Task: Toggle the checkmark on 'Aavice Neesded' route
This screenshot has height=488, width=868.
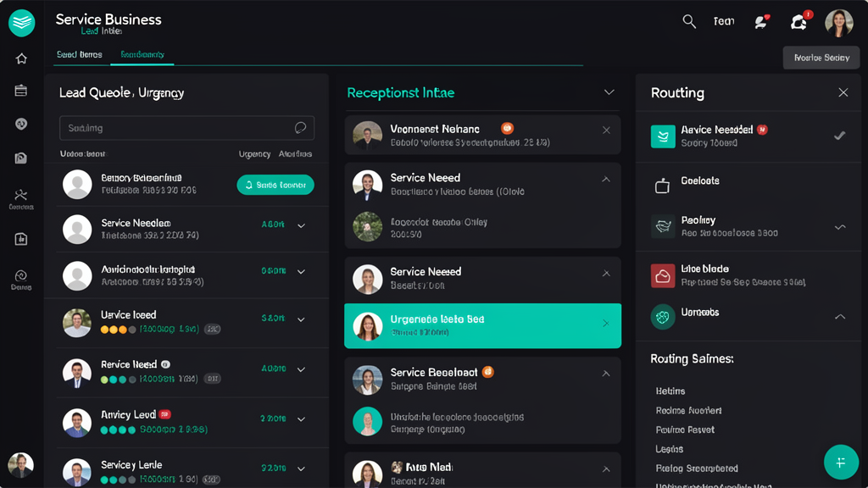Action: pos(840,135)
